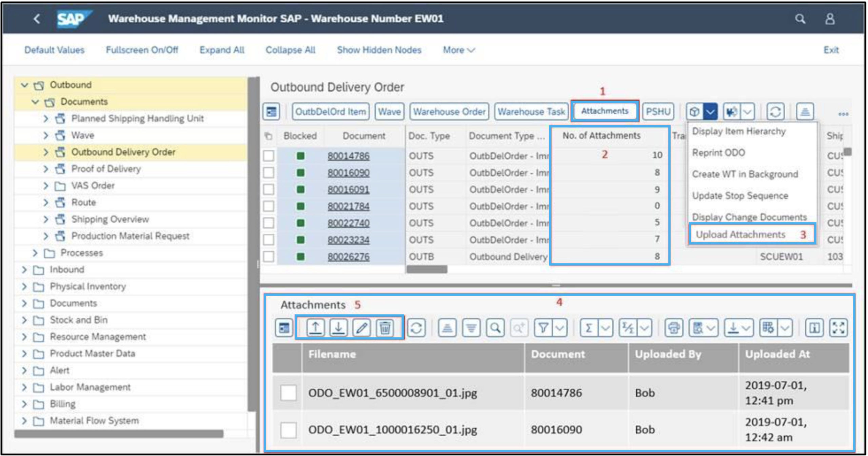Image resolution: width=868 pixels, height=456 pixels.
Task: Expand the Inbound folder node
Action: 24,270
